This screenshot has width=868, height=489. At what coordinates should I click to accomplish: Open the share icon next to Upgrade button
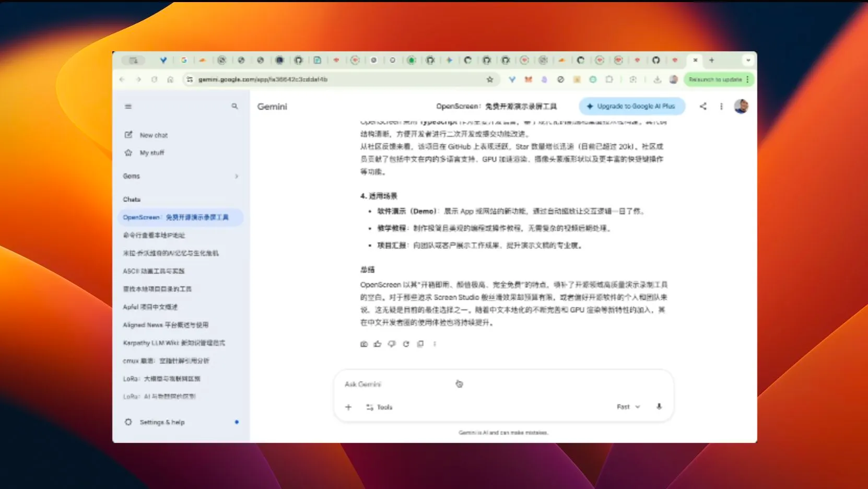(x=703, y=106)
